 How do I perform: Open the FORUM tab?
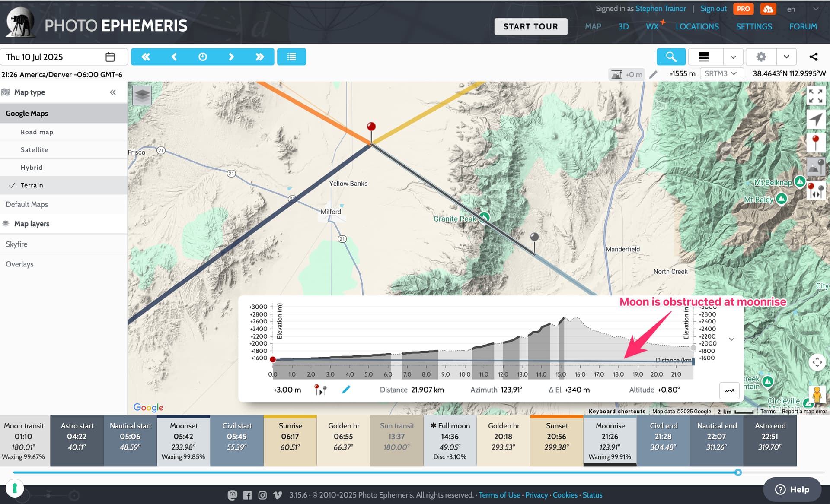tap(803, 26)
